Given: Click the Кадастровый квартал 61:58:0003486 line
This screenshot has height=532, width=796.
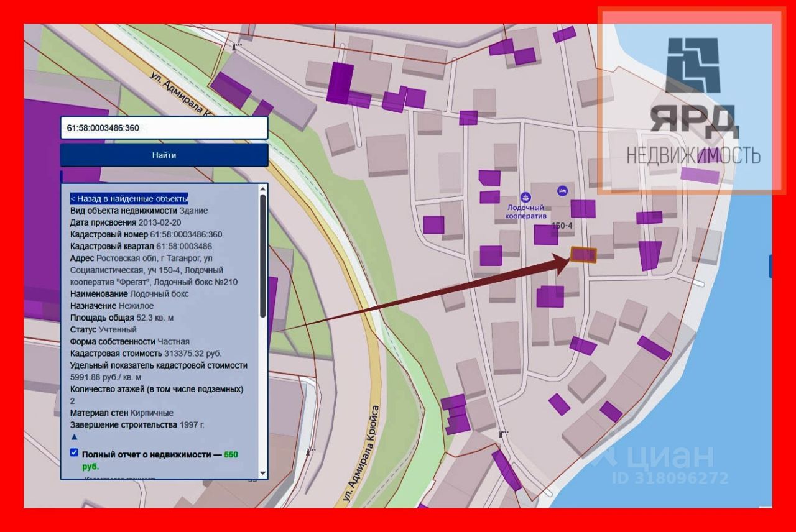Looking at the screenshot, I should [141, 246].
